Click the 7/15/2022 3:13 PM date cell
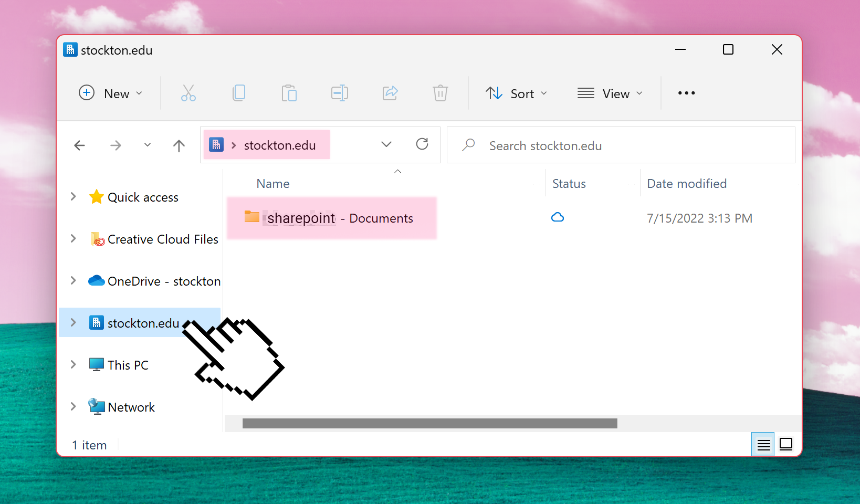 [x=699, y=218]
